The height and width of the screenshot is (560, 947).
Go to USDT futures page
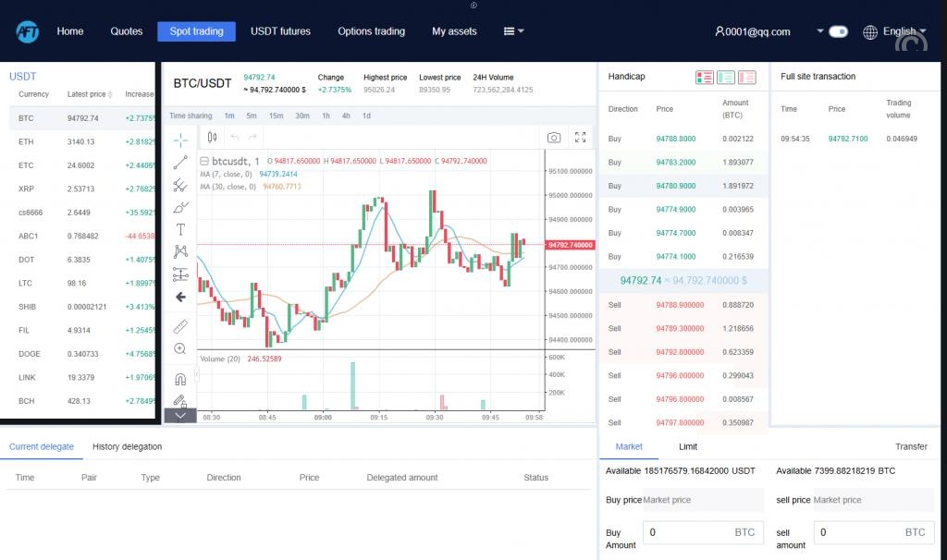pyautogui.click(x=280, y=31)
